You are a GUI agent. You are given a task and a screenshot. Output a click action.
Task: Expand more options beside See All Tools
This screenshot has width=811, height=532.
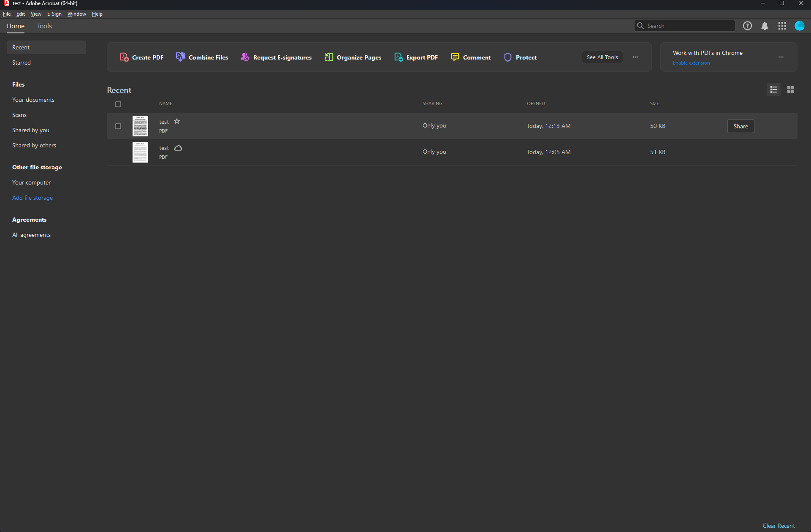tap(635, 57)
